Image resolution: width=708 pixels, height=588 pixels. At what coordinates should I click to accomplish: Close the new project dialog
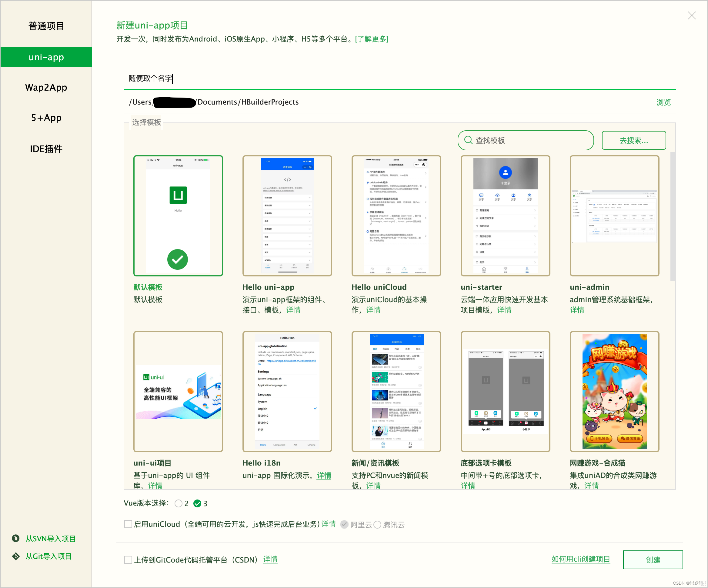point(692,15)
